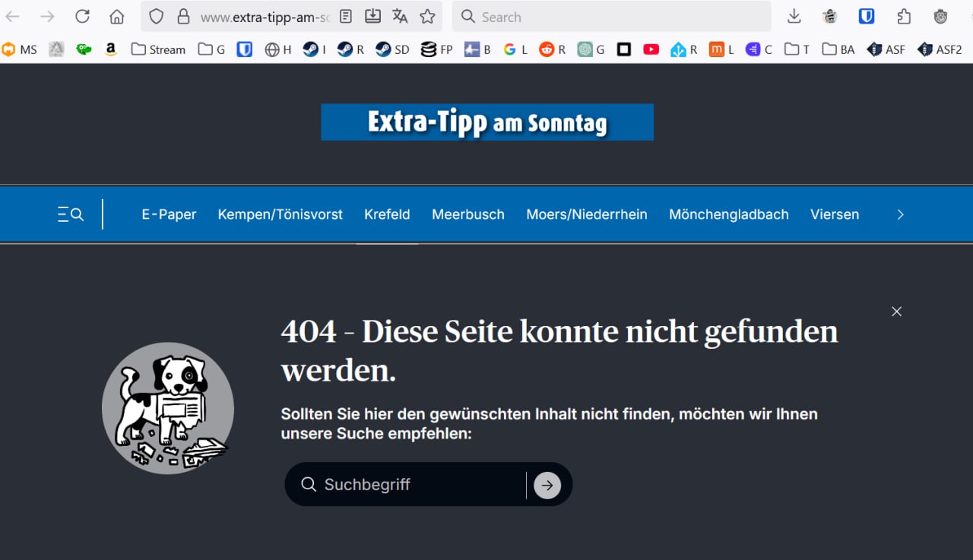The width and height of the screenshot is (973, 560).
Task: Go to the browser home page
Action: (x=116, y=17)
